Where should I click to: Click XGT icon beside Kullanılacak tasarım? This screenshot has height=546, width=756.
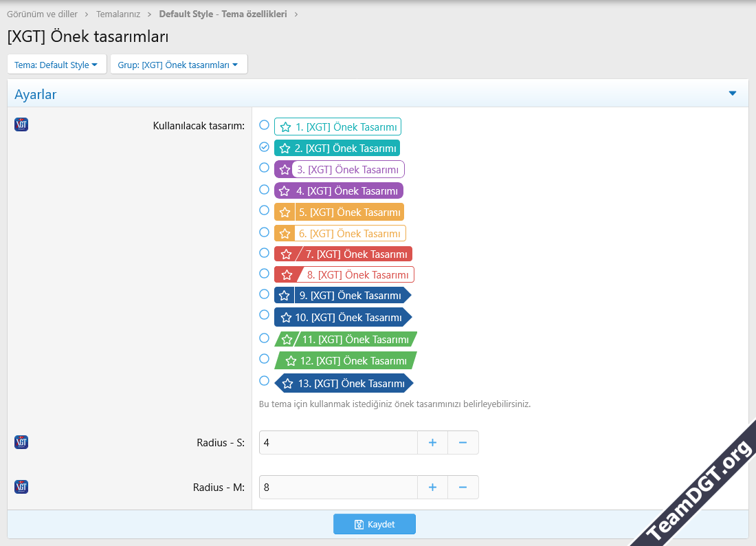[21, 124]
